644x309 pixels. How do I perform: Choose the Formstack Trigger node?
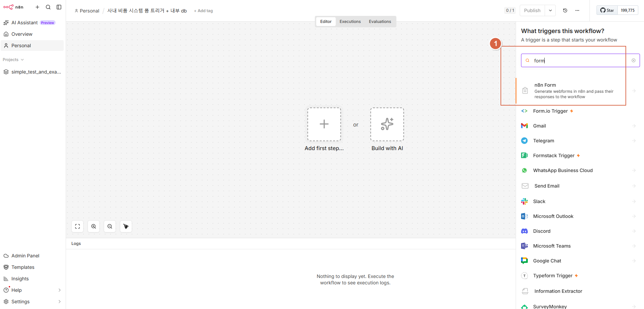pyautogui.click(x=578, y=156)
